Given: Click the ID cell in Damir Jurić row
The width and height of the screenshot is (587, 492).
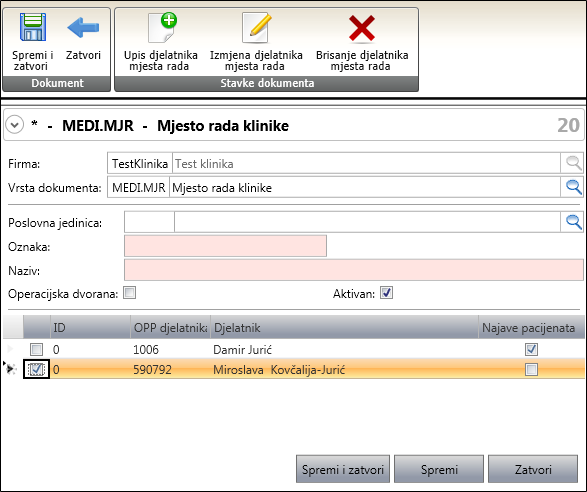Looking at the screenshot, I should pos(90,350).
